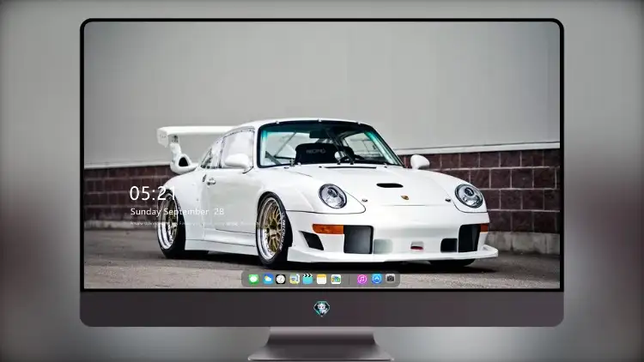This screenshot has height=362, width=644.
Task: Click the monitor chin logo emblem
Action: (x=322, y=309)
